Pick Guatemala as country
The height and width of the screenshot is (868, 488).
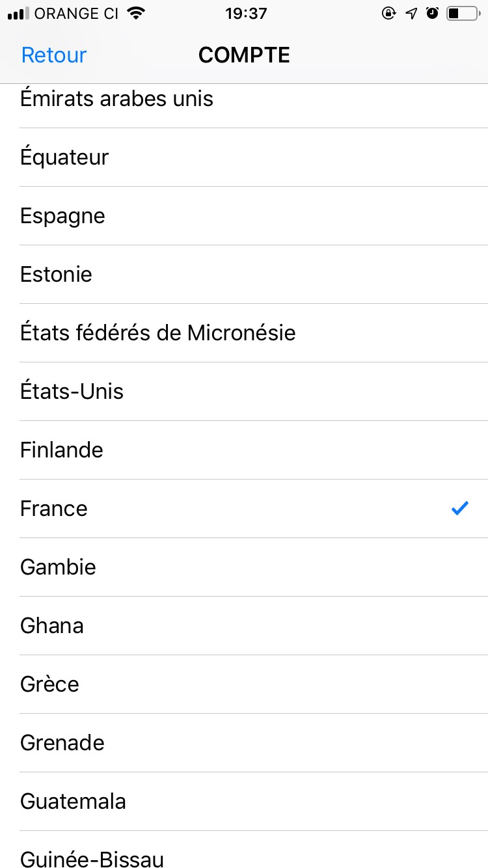click(73, 802)
